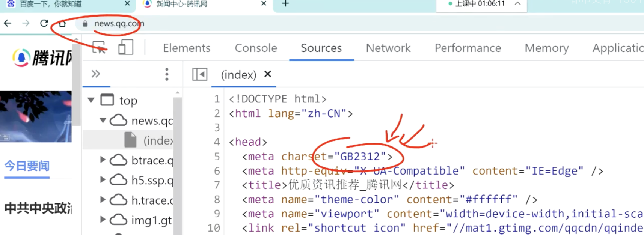644x235 pixels.
Task: Click the web page vertical scrollbar
Action: coord(76,84)
